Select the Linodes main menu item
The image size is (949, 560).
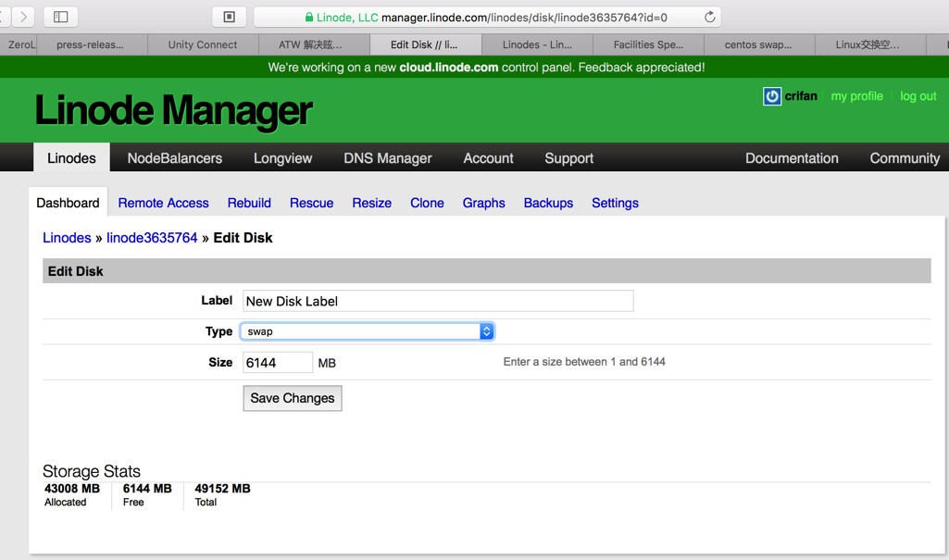click(71, 158)
